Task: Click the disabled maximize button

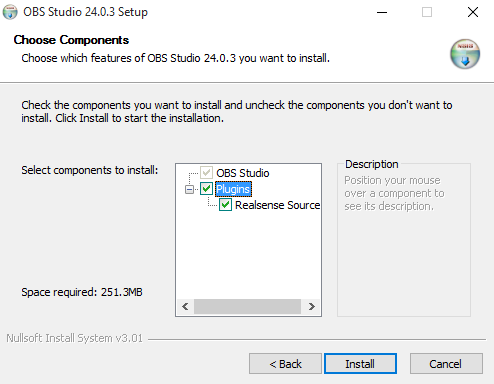Action: (x=427, y=12)
